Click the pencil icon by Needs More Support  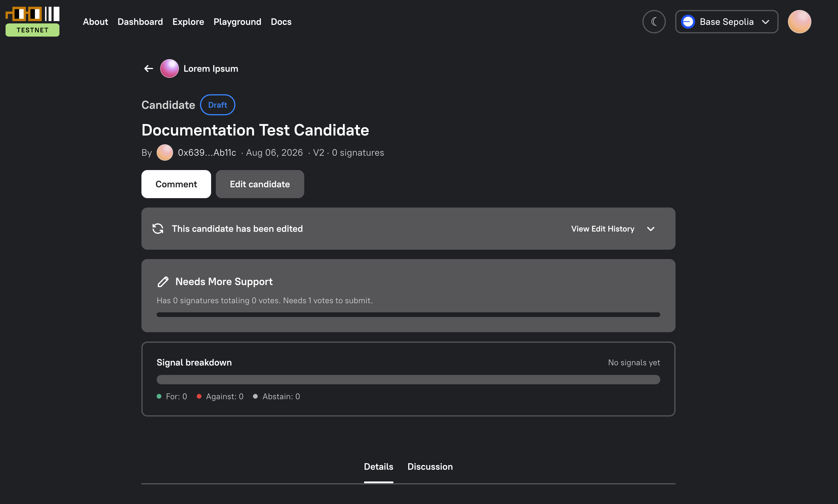pyautogui.click(x=163, y=282)
